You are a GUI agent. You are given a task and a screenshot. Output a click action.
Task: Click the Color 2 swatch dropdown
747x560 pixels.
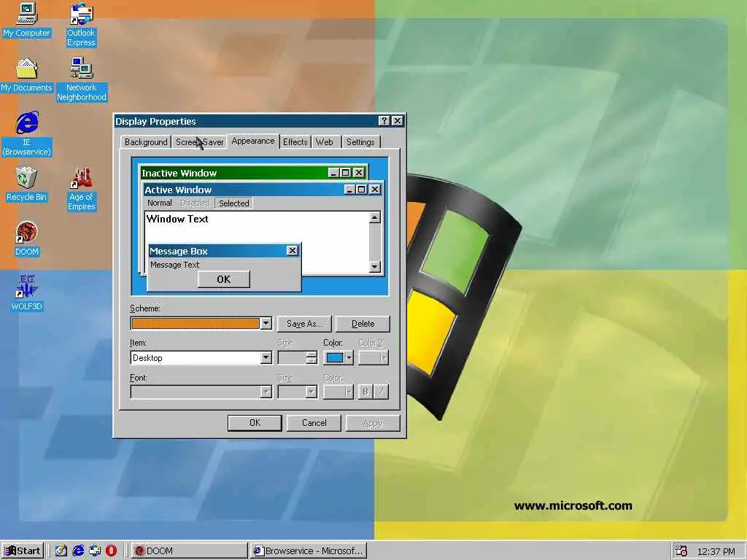coord(373,357)
